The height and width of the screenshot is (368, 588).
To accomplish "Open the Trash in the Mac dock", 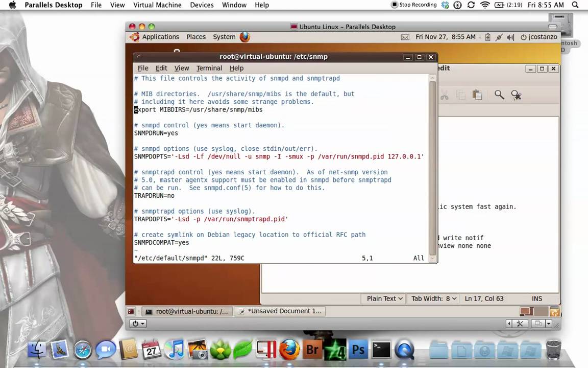I will 553,349.
